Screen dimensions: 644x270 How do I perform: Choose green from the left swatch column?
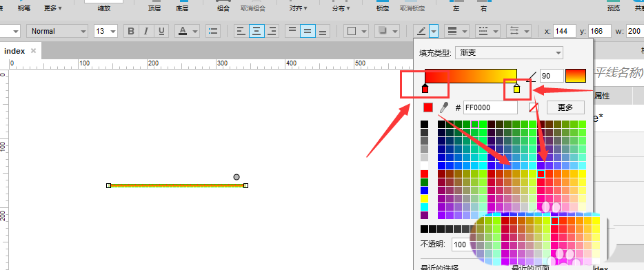click(424, 183)
